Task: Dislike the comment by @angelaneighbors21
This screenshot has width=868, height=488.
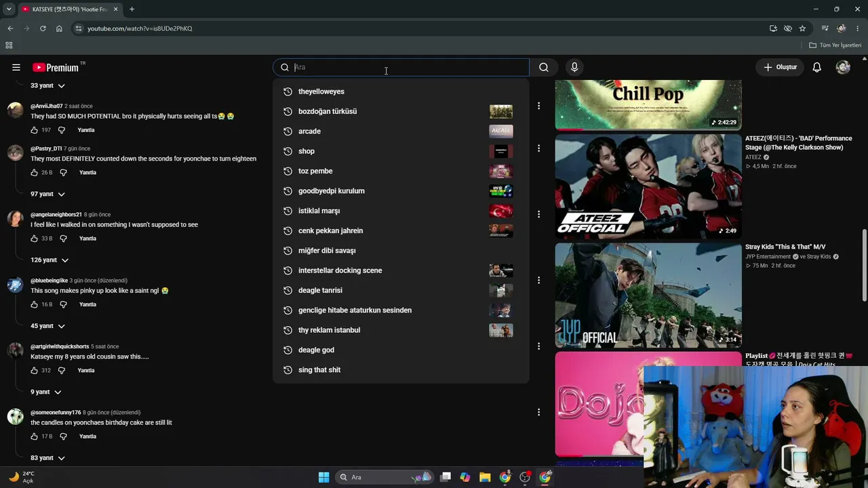Action: point(63,239)
